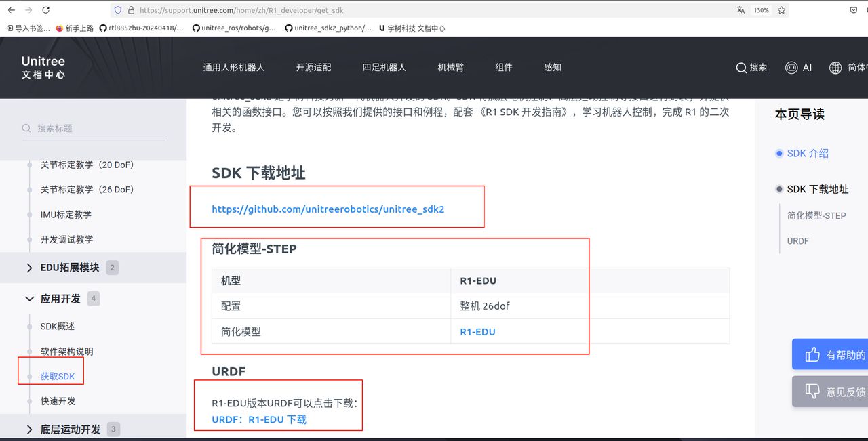Open 软件架构说明 sidebar entry

tap(66, 352)
